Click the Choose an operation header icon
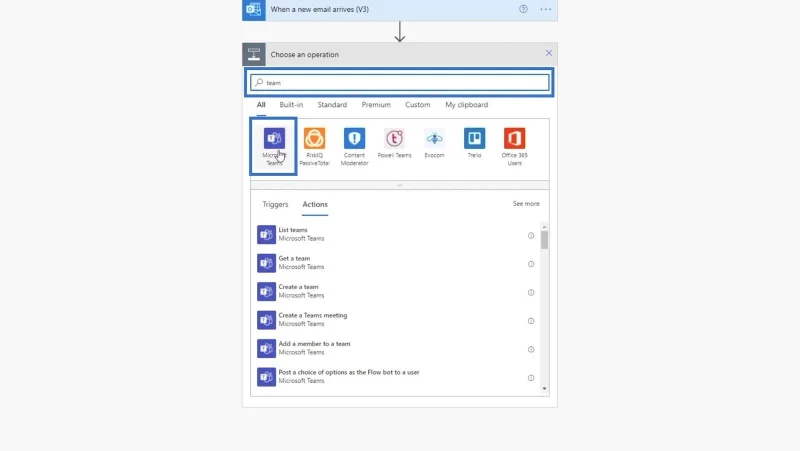 coord(254,54)
